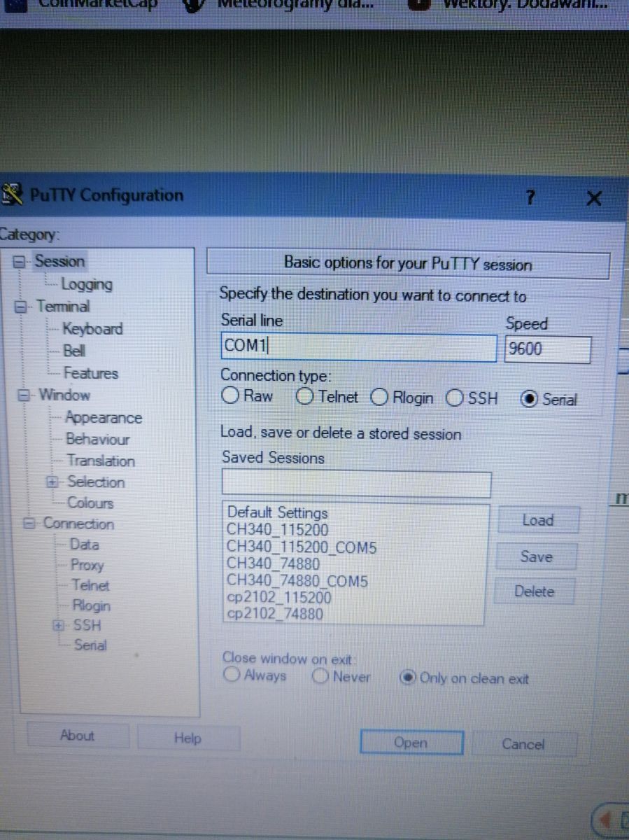Focus the Saved Sessions name field
The image size is (629, 840).
tap(356, 484)
